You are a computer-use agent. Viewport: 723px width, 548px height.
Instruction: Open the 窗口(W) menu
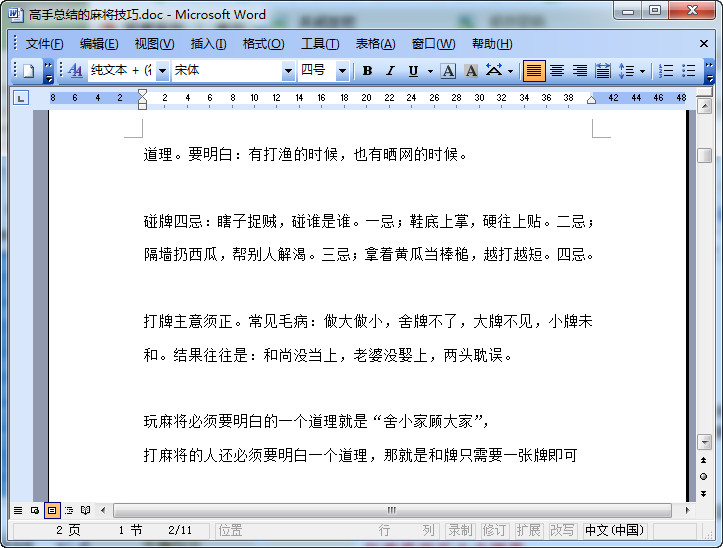point(433,44)
